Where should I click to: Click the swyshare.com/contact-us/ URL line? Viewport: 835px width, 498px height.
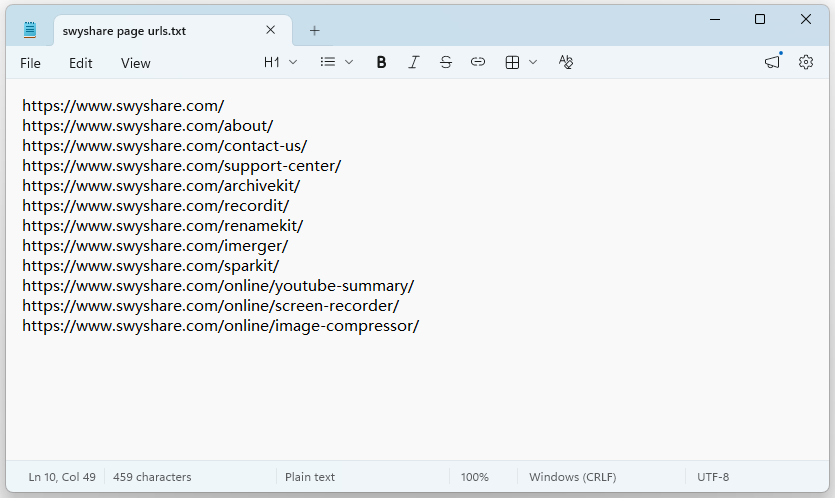(165, 146)
